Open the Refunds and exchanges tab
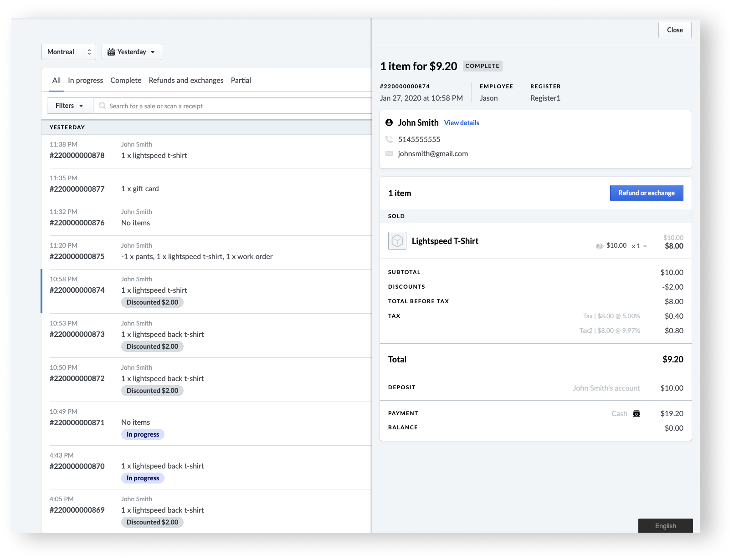Screen dimensions: 734x560 point(186,80)
